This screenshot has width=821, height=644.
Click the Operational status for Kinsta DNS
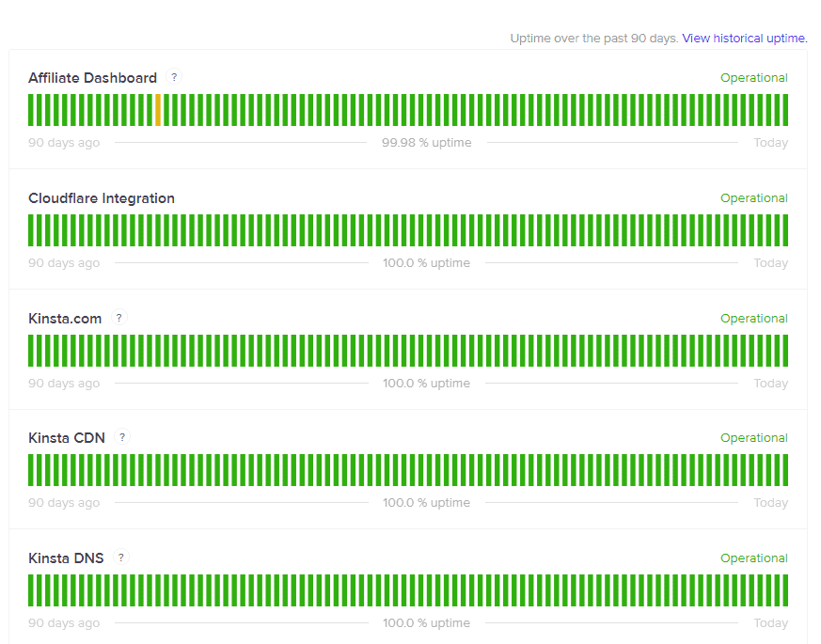pos(754,558)
